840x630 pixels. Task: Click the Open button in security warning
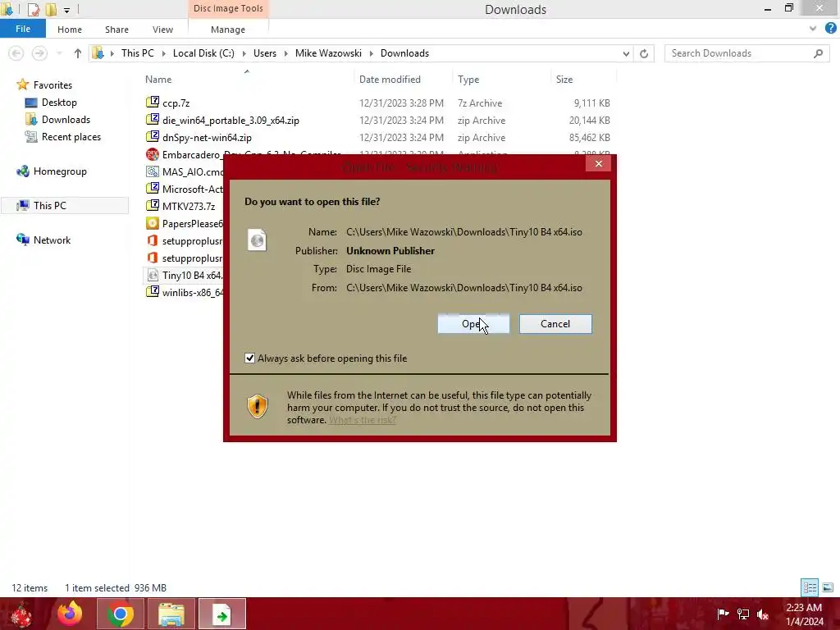[473, 323]
